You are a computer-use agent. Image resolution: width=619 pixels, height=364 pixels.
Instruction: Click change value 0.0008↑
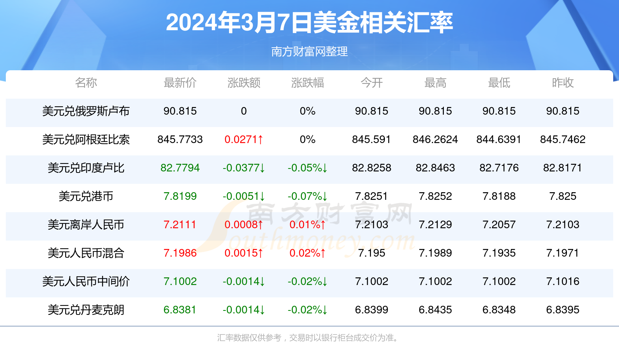244,225
